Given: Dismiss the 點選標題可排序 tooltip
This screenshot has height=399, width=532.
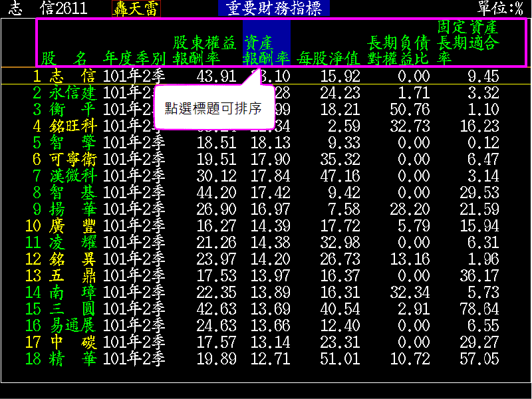Looking at the screenshot, I should tap(213, 108).
